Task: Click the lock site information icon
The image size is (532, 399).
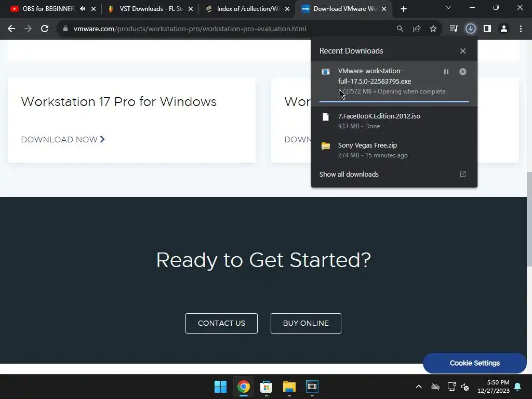Action: pyautogui.click(x=65, y=29)
